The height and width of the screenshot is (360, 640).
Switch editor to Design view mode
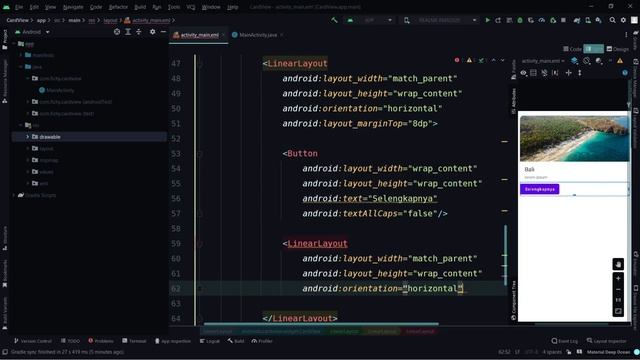coord(618,49)
